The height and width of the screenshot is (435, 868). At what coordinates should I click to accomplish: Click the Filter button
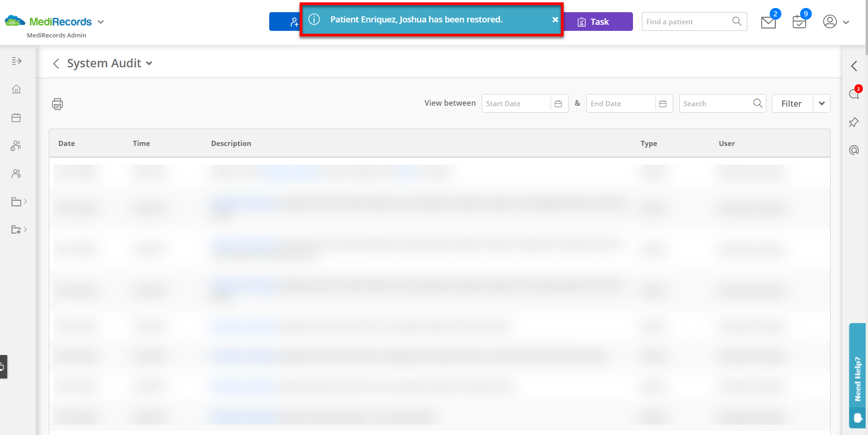792,103
